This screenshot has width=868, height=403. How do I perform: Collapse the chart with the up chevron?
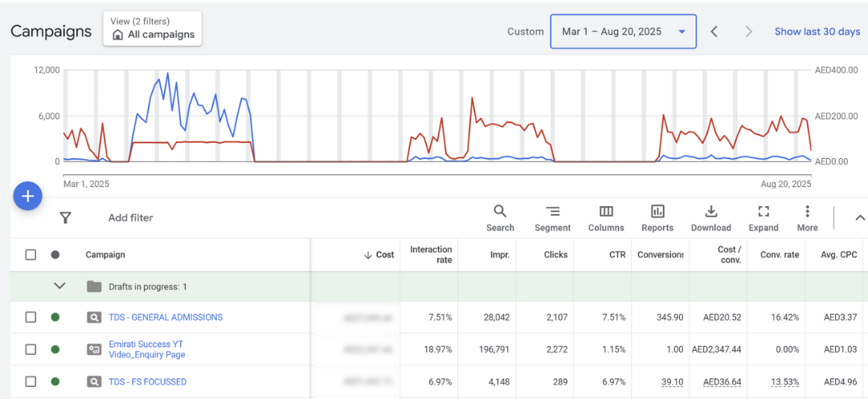859,218
